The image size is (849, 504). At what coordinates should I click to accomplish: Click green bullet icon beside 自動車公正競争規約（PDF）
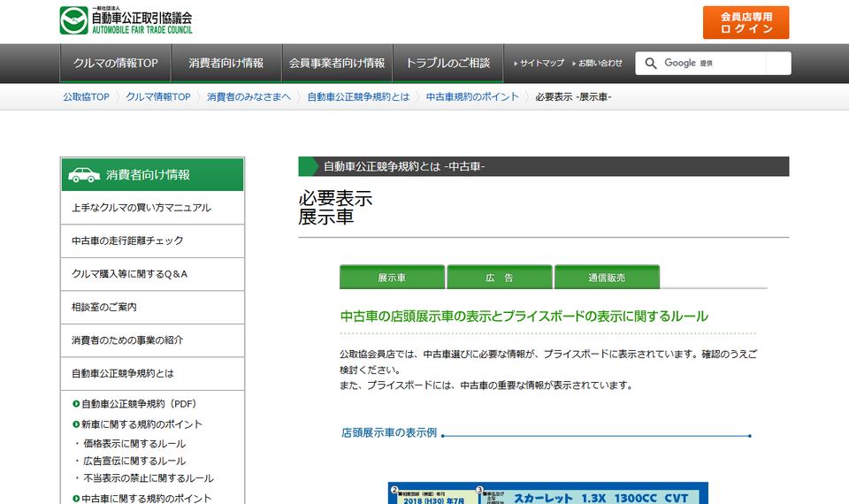coord(76,404)
